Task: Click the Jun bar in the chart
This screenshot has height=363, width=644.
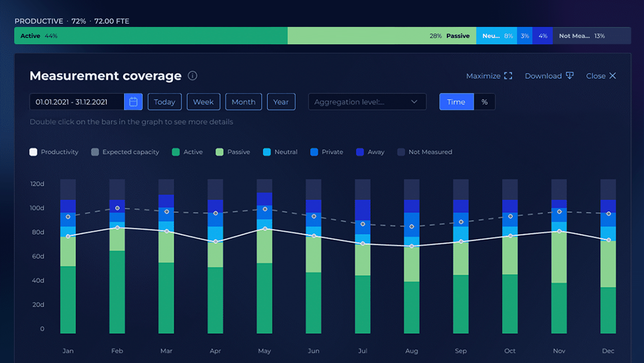Action: [313, 257]
